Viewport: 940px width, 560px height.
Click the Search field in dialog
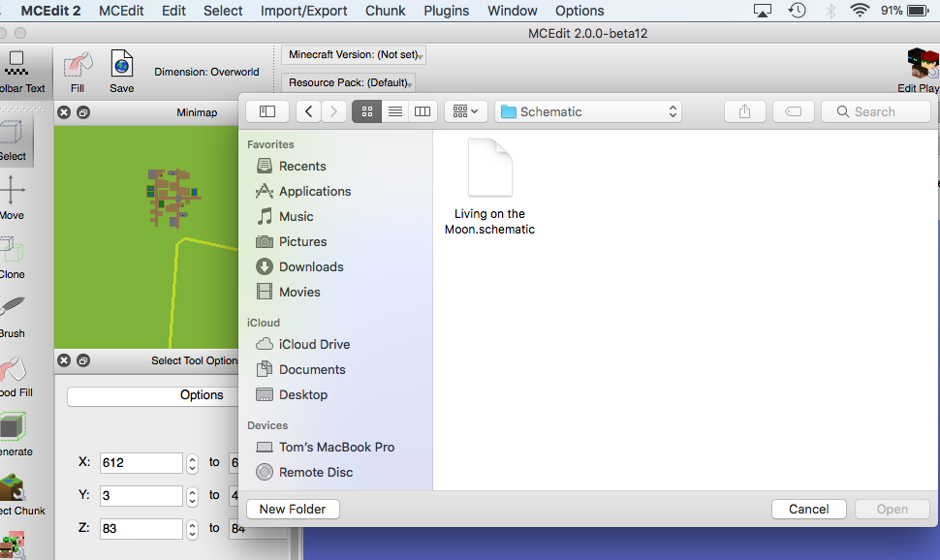(876, 111)
